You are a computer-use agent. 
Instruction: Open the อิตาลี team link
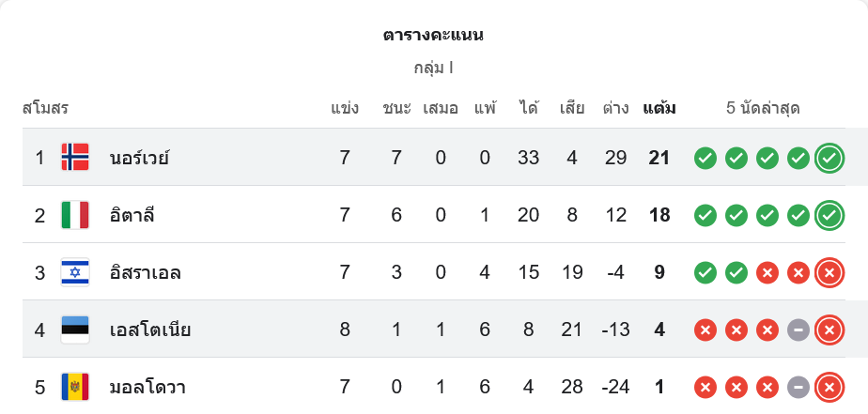pos(132,215)
